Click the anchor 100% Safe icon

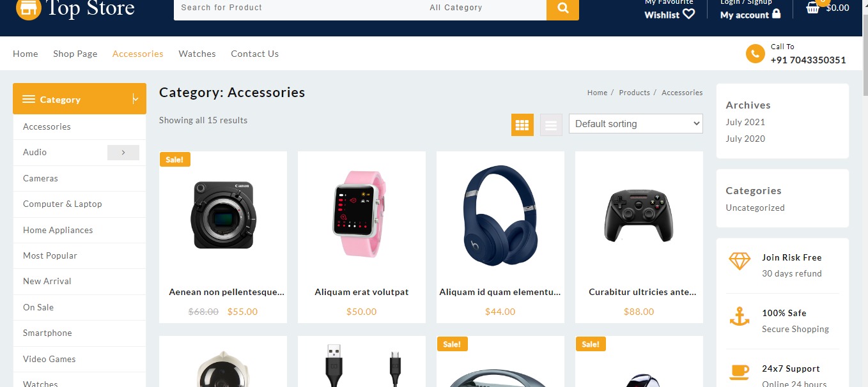[740, 317]
